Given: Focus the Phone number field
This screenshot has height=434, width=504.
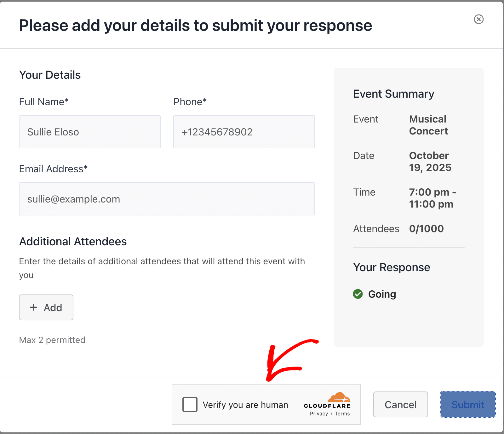Looking at the screenshot, I should (x=244, y=132).
